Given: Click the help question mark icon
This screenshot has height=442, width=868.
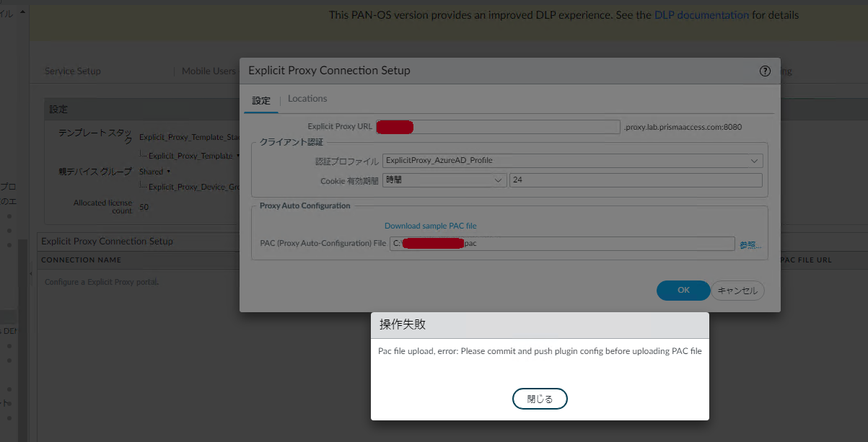Looking at the screenshot, I should pyautogui.click(x=765, y=71).
